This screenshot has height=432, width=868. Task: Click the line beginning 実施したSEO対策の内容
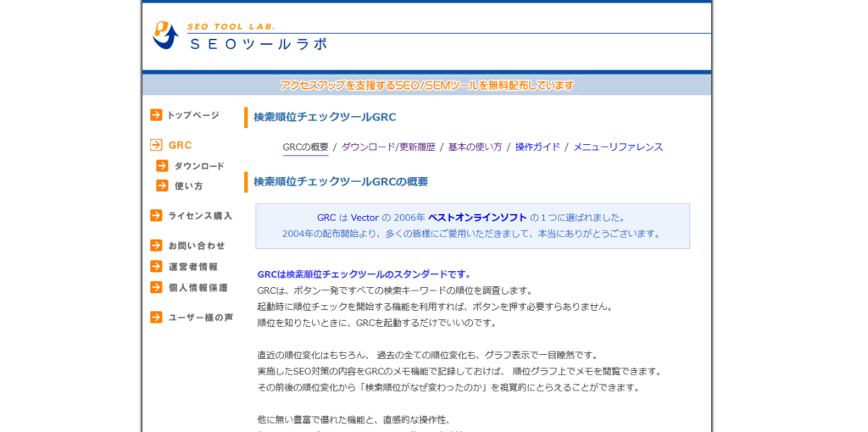tap(459, 371)
